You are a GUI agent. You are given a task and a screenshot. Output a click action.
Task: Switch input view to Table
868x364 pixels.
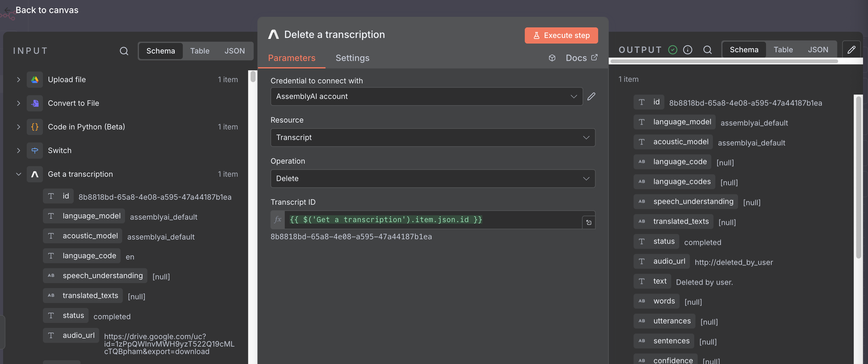200,51
